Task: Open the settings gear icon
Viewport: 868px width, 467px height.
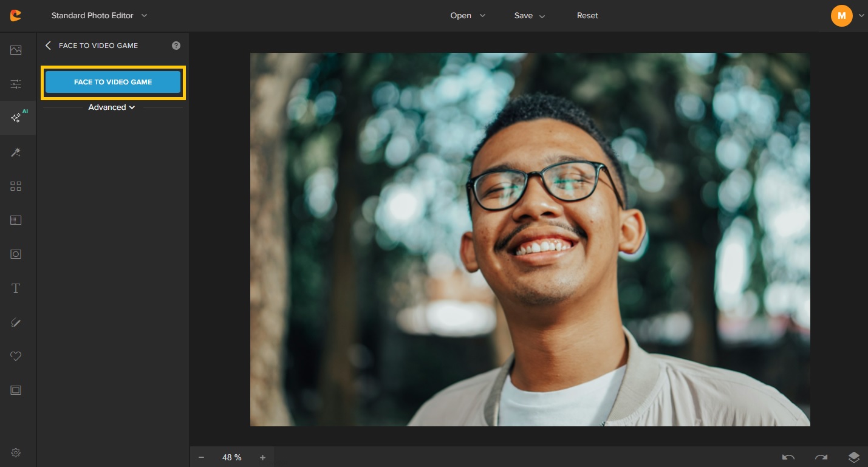Action: (x=16, y=452)
